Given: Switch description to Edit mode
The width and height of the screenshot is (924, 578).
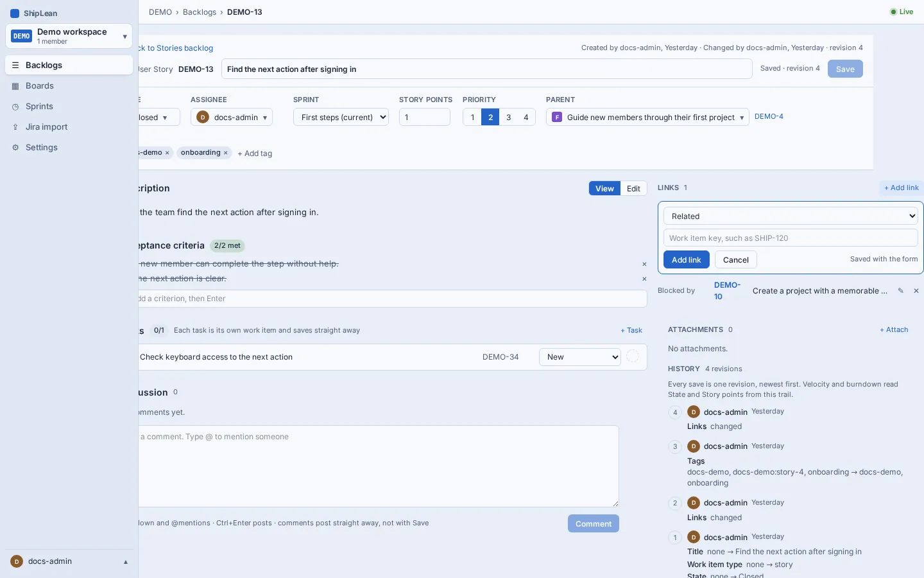Looking at the screenshot, I should [633, 188].
